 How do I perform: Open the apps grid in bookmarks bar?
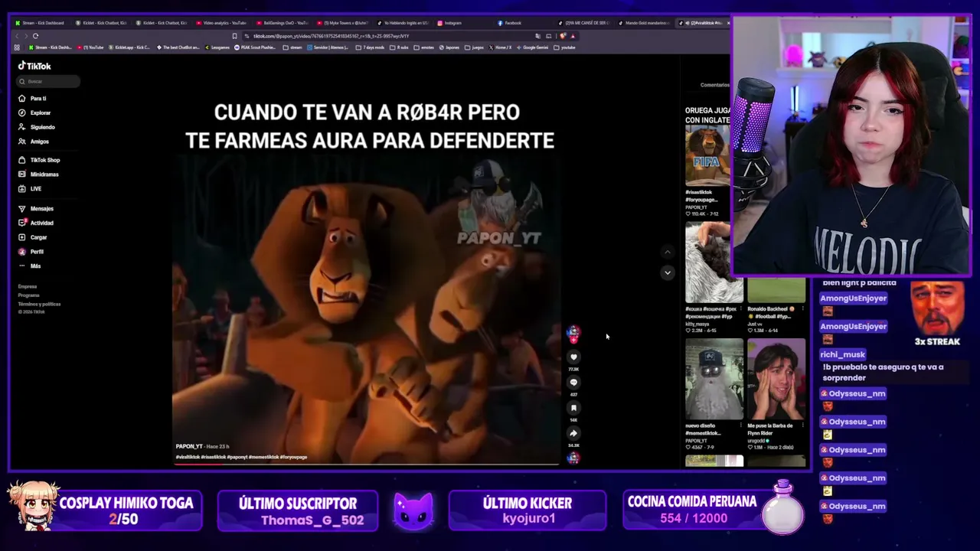(x=18, y=47)
